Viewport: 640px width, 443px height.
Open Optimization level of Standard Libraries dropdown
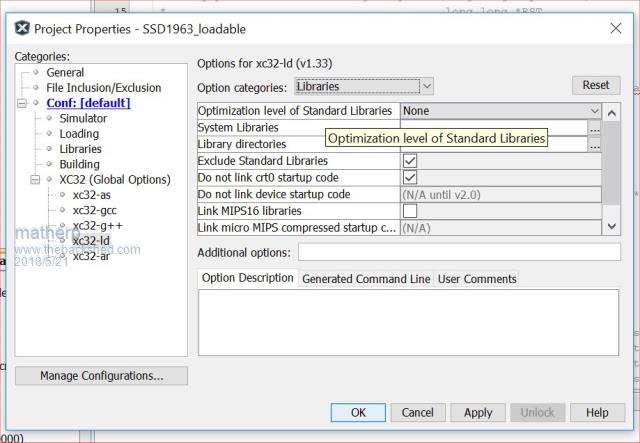point(501,111)
